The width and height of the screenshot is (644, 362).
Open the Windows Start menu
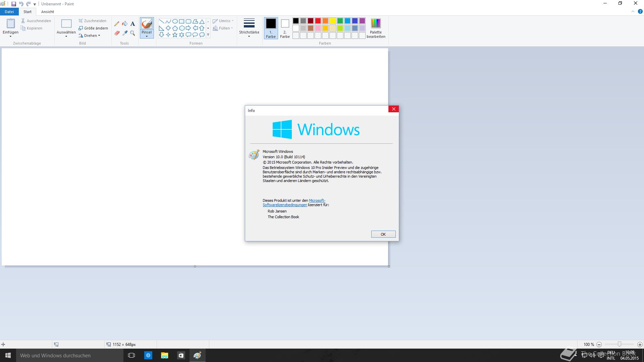point(8,355)
